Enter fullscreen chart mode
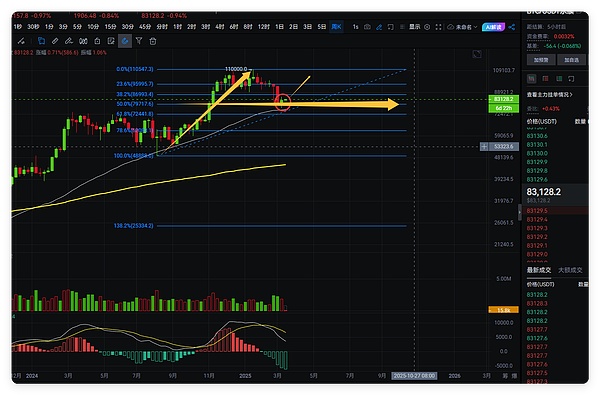This screenshot has width=600, height=395. click(x=439, y=27)
